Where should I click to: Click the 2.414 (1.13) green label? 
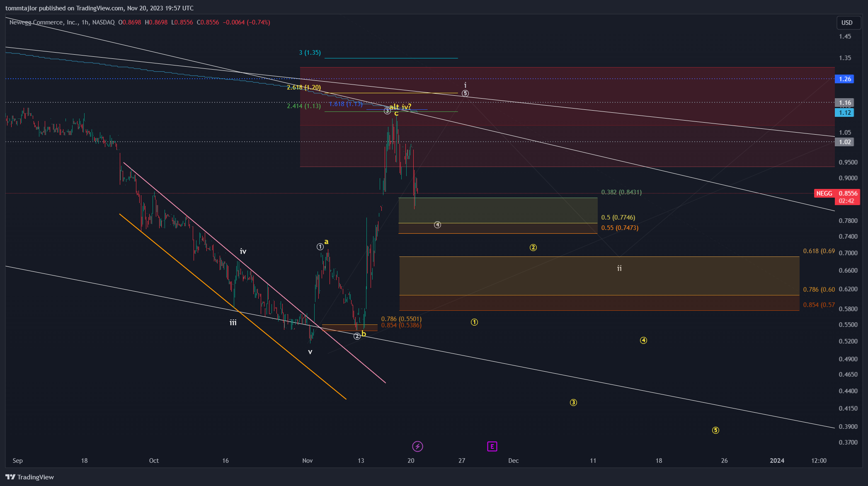coord(304,106)
